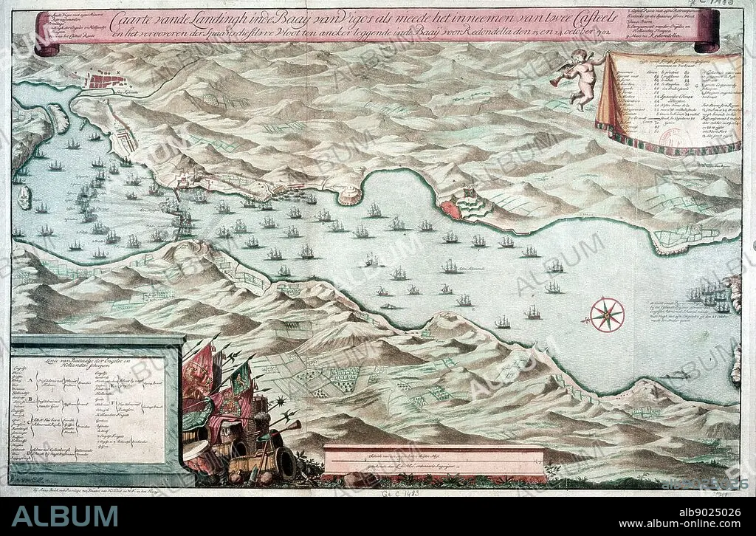Click the ALBUM logo in the footer
This screenshot has height=536, width=756.
[65, 516]
